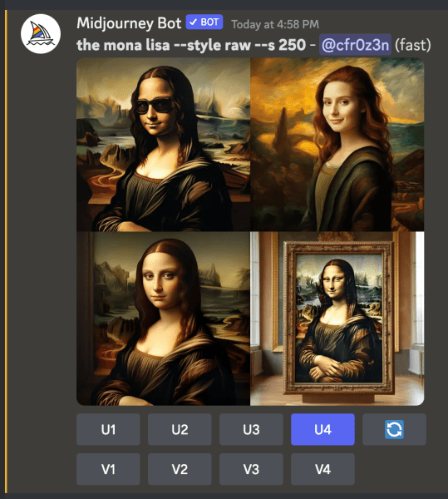Screen dimensions: 448x499
Task: Click the Midjourney Bot sailboat avatar
Action: coord(41,33)
